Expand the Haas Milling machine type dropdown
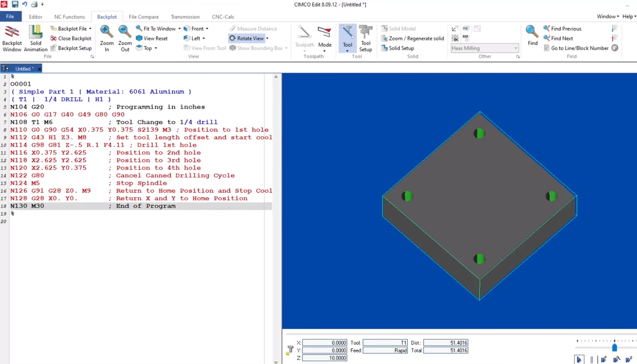This screenshot has width=637, height=364. pyautogui.click(x=516, y=48)
